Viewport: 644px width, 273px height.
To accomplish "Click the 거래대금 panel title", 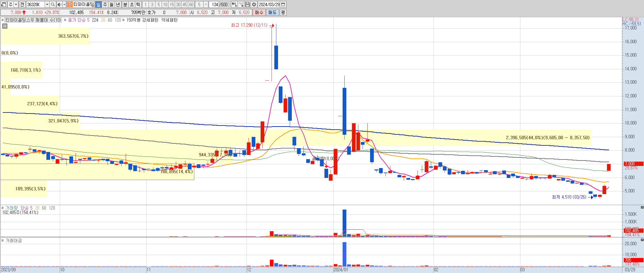I will click(14, 241).
